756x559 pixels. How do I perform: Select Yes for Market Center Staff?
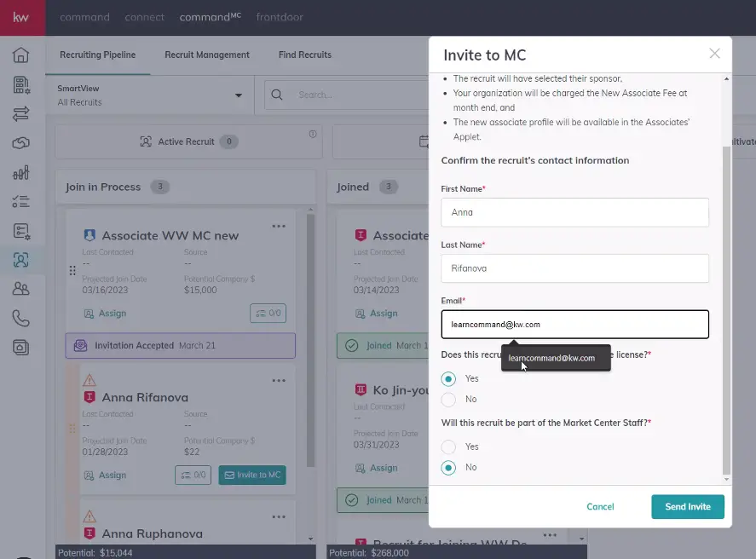tap(448, 447)
